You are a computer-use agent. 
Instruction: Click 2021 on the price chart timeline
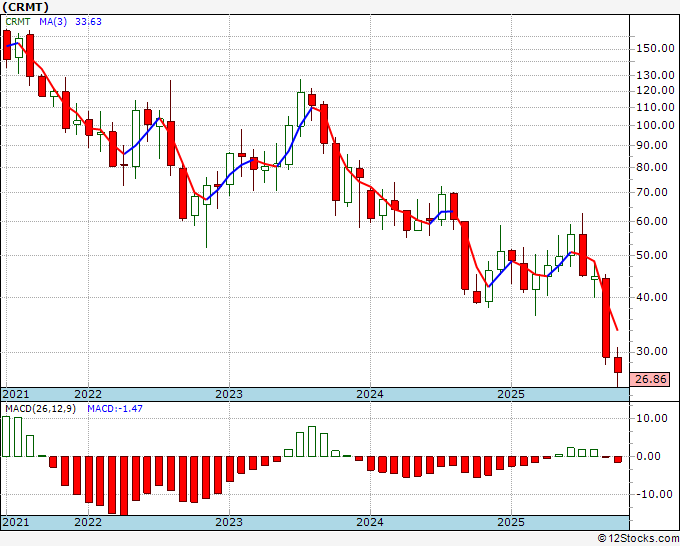[16, 394]
